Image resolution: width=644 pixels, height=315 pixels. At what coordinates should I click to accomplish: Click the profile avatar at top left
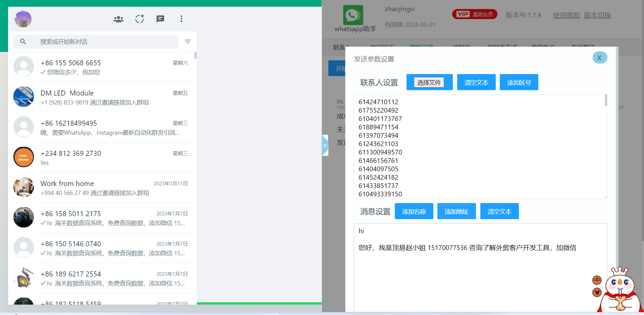point(23,19)
